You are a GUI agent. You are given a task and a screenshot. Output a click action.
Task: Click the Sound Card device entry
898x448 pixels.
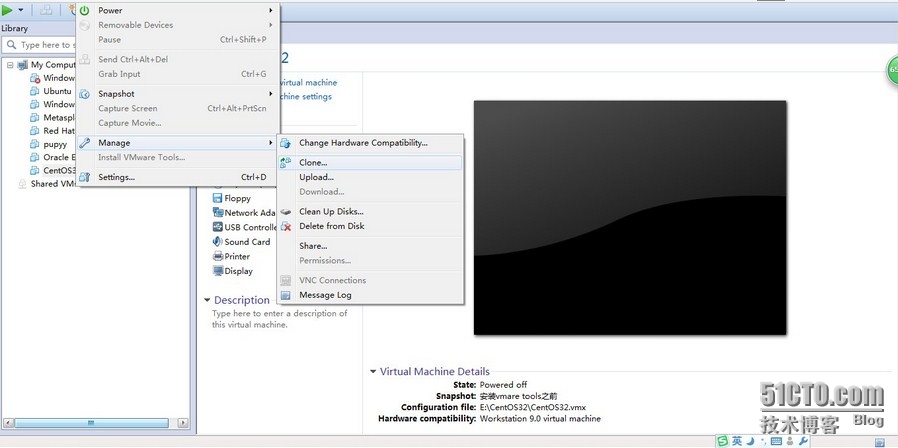tap(247, 242)
